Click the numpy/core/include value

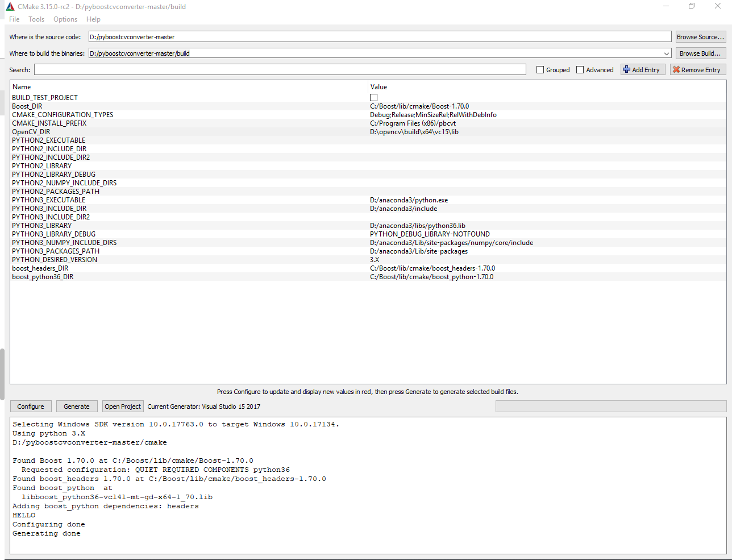(x=451, y=243)
